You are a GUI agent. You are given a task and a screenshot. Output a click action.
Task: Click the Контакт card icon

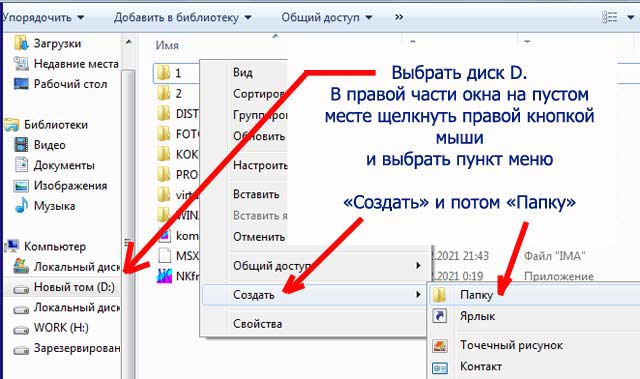click(440, 368)
